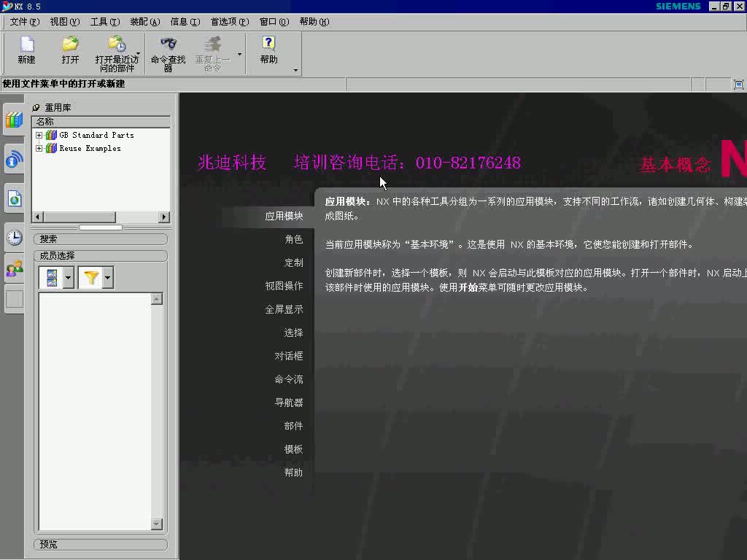
Task: Click the NX 8.5 title bar logo
Action: click(7, 6)
